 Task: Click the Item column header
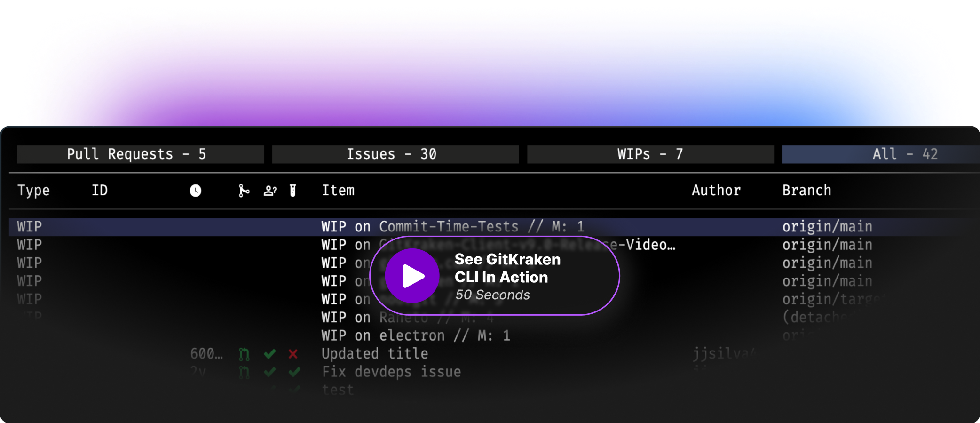(338, 191)
